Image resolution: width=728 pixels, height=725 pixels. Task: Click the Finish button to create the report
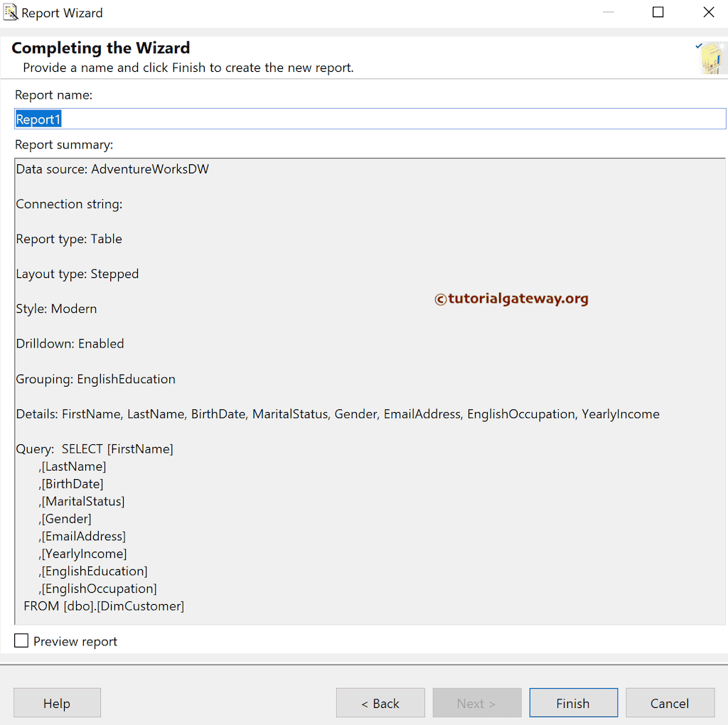pyautogui.click(x=573, y=702)
